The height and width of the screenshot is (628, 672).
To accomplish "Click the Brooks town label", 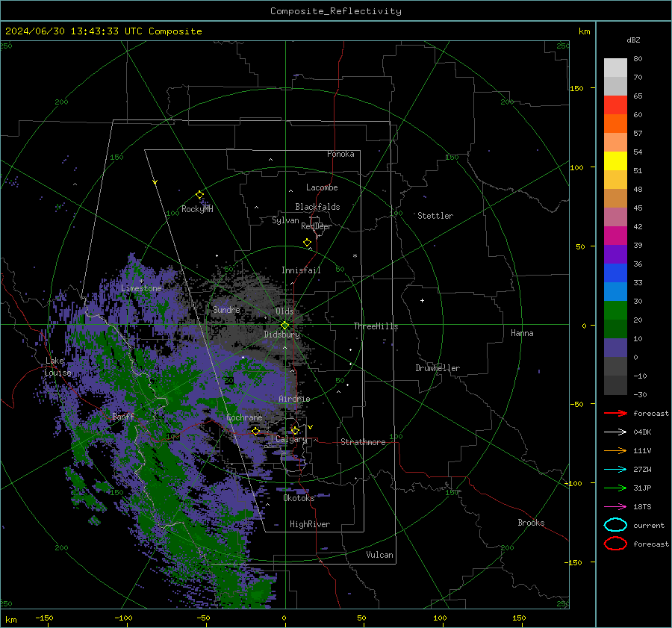I will point(531,523).
